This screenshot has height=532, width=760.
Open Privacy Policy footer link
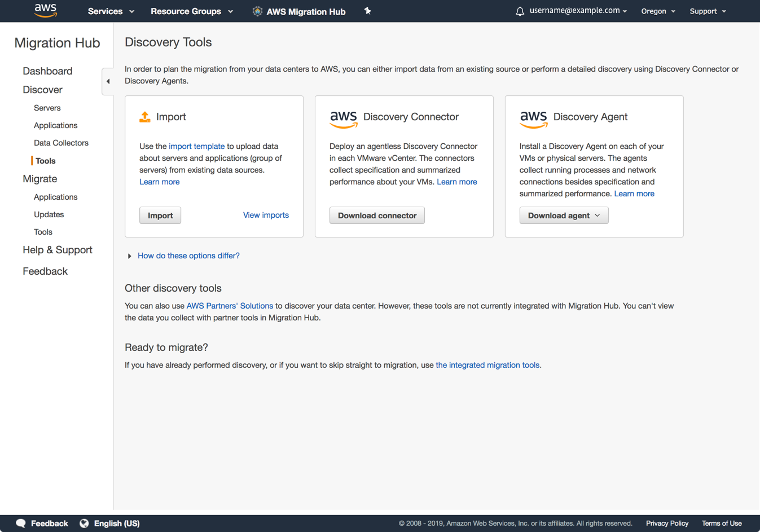click(x=667, y=524)
